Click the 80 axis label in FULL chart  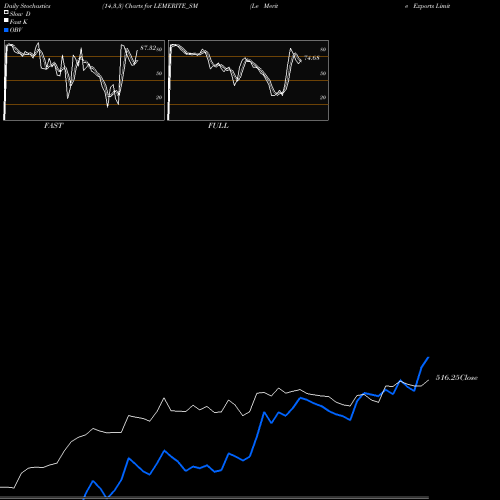323,49
